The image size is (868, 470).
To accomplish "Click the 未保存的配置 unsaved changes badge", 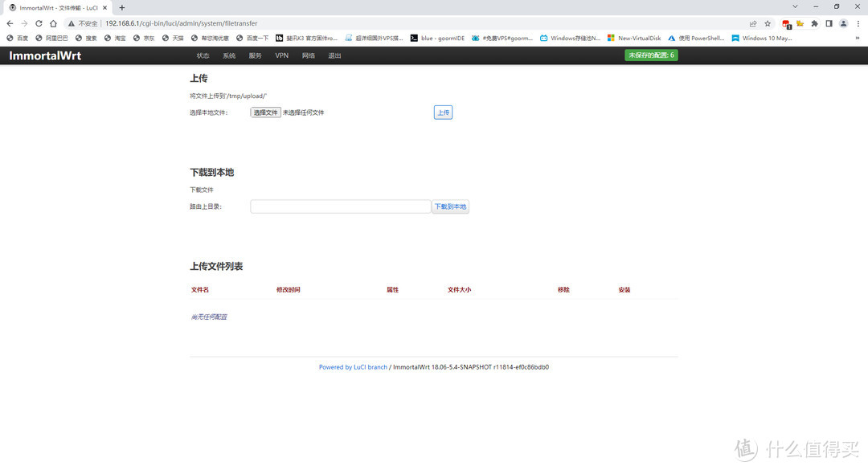I will coord(651,55).
